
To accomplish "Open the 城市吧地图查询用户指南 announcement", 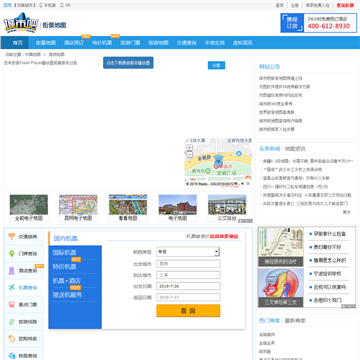I will (x=281, y=121).
